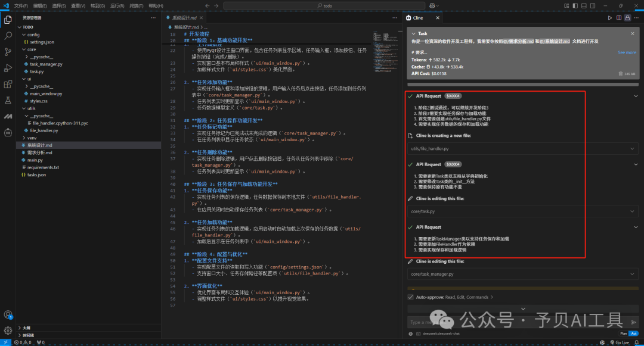This screenshot has width=644, height=346.
Task: Open the 终端(T) menu
Action: (137, 6)
